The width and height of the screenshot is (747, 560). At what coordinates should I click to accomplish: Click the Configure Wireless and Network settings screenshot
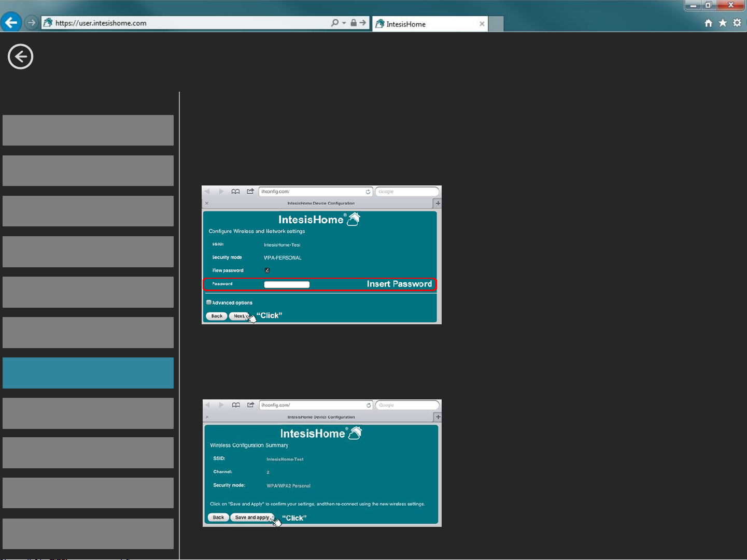pyautogui.click(x=321, y=255)
